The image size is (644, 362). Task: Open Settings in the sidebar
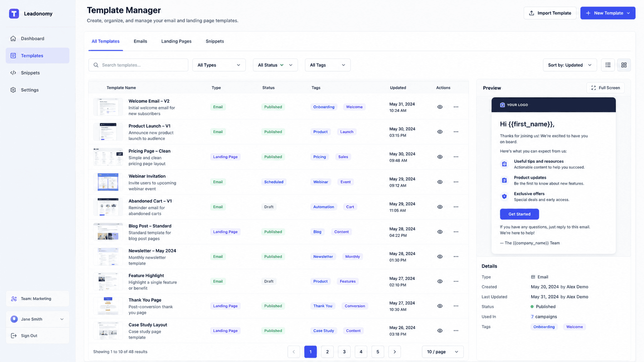click(x=37, y=90)
